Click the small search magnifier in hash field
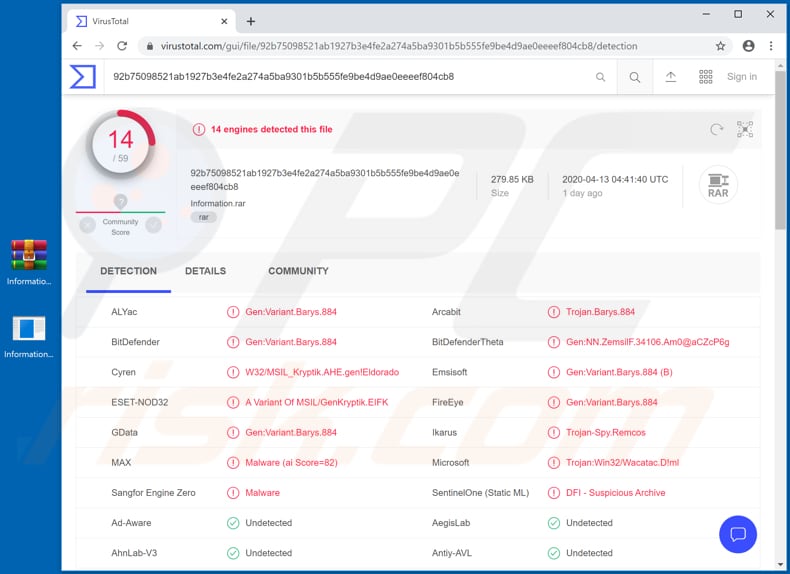This screenshot has height=574, width=790. point(600,77)
